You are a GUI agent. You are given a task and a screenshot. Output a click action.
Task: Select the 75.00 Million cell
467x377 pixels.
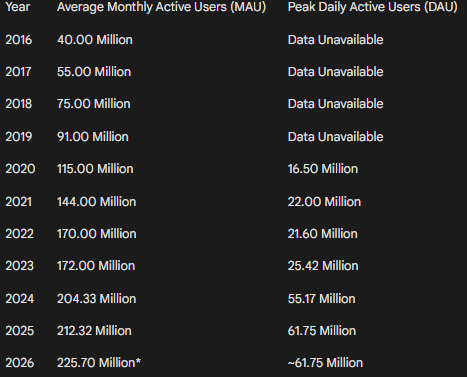pyautogui.click(x=94, y=104)
